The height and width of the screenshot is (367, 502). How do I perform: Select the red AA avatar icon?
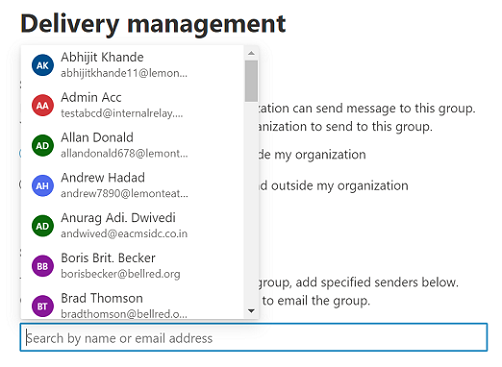tap(43, 106)
